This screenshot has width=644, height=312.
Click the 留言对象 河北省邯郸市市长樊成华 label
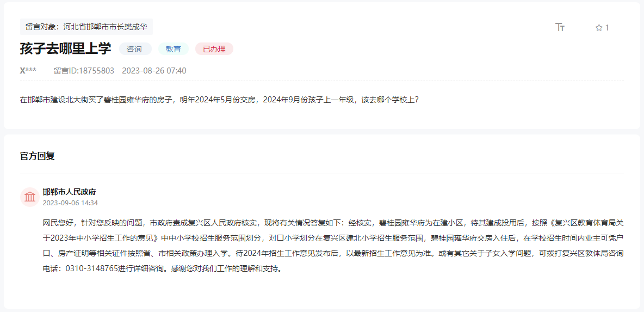pos(86,27)
